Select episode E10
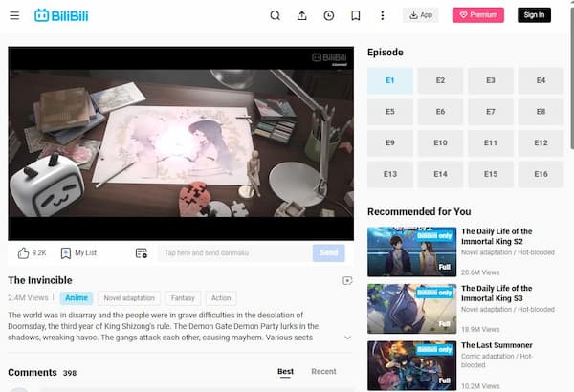Screen dimensions: 574x392 point(440,142)
